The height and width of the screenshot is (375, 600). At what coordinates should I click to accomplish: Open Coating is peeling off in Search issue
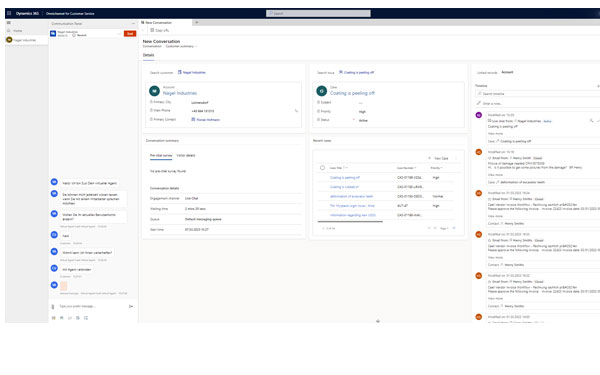(359, 72)
